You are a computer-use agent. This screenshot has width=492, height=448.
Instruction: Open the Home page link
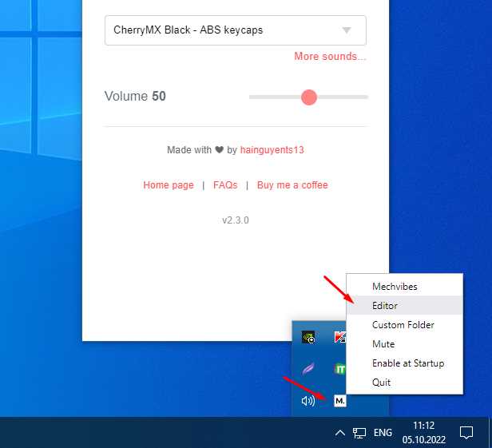(x=169, y=185)
